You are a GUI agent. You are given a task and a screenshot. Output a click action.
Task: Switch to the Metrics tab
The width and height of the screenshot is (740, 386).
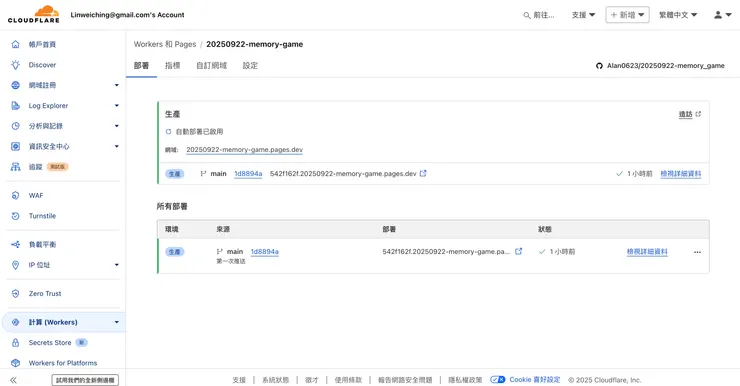click(x=172, y=66)
